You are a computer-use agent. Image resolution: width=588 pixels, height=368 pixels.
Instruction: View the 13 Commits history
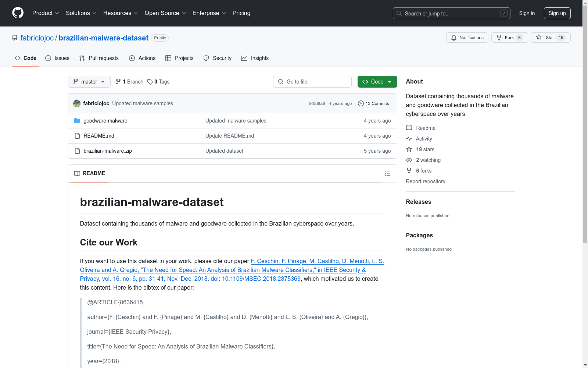(373, 103)
